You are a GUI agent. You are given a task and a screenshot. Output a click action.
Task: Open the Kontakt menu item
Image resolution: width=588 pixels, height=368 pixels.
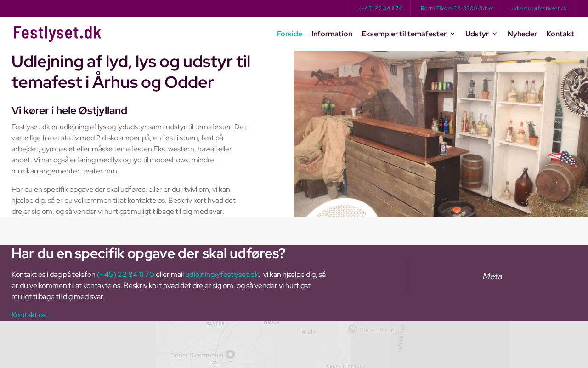tap(560, 34)
